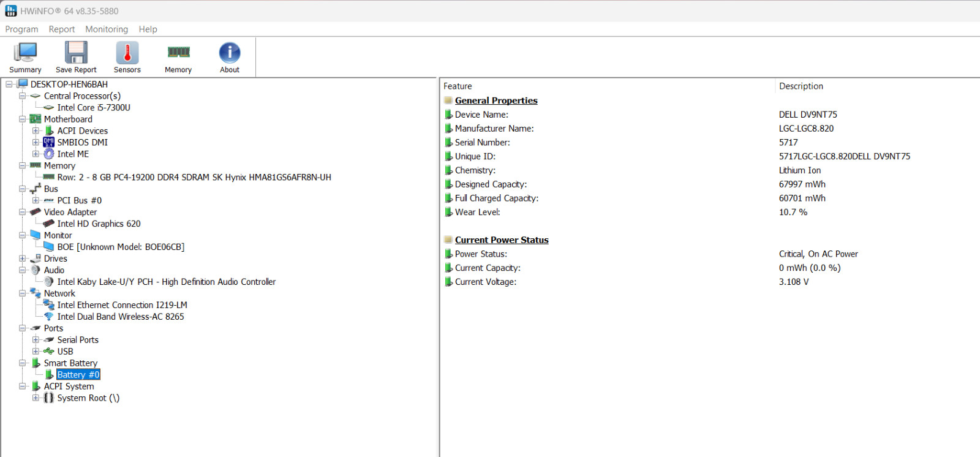980x457 pixels.
Task: Expand the ACPI Devices node
Action: 36,130
